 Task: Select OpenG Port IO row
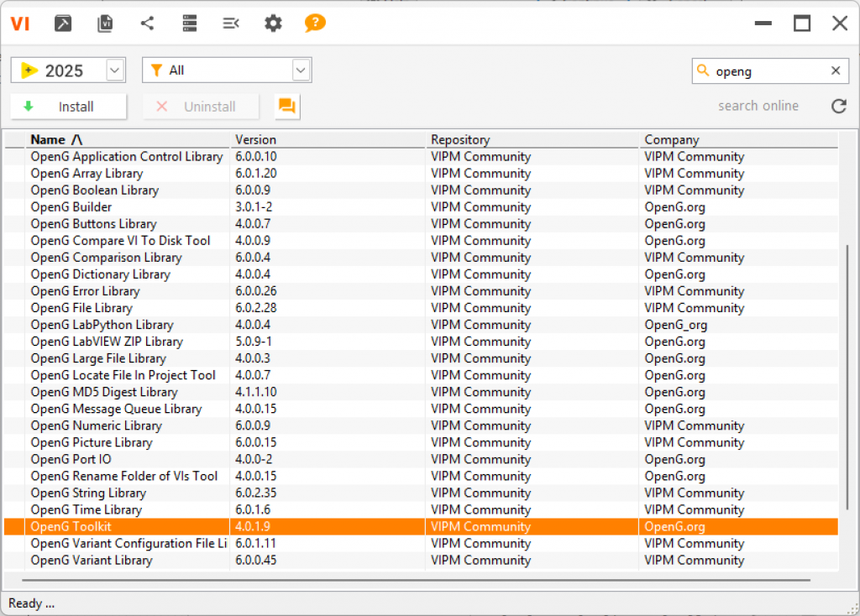[422, 459]
